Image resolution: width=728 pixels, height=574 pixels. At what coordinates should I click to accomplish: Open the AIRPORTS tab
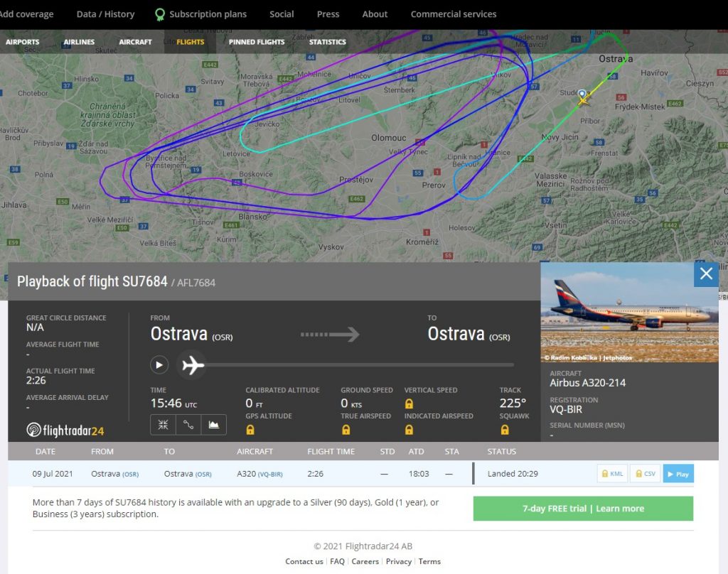click(22, 42)
